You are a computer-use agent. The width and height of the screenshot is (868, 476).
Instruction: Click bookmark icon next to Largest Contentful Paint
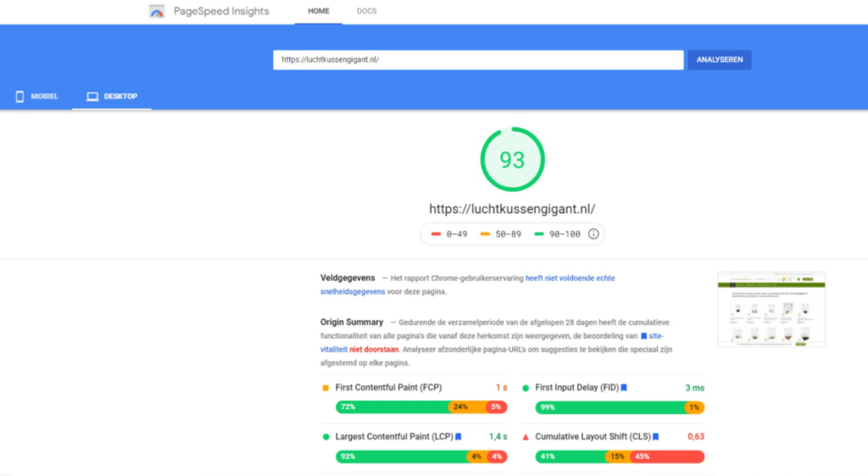click(x=459, y=437)
